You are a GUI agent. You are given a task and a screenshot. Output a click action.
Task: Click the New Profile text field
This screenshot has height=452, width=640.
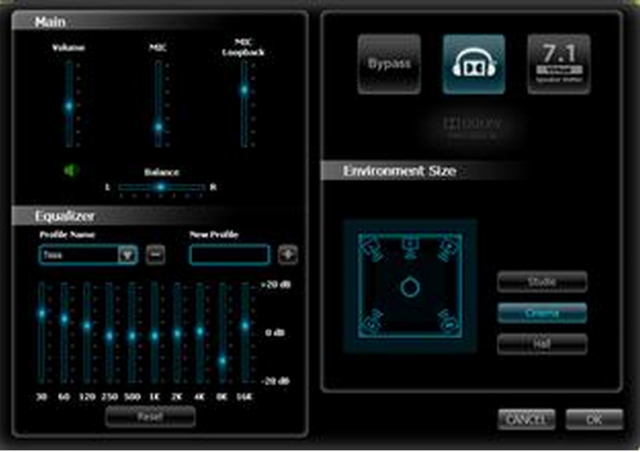230,255
